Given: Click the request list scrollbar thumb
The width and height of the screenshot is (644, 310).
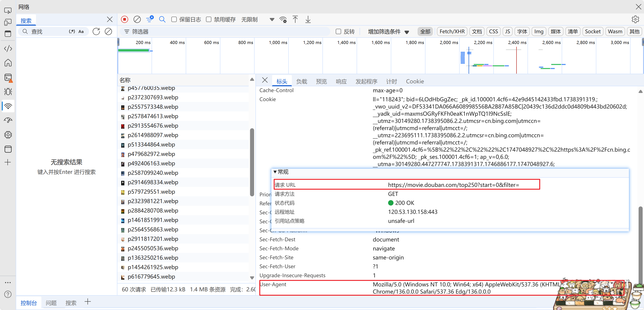Looking at the screenshot, I should pos(252,162).
